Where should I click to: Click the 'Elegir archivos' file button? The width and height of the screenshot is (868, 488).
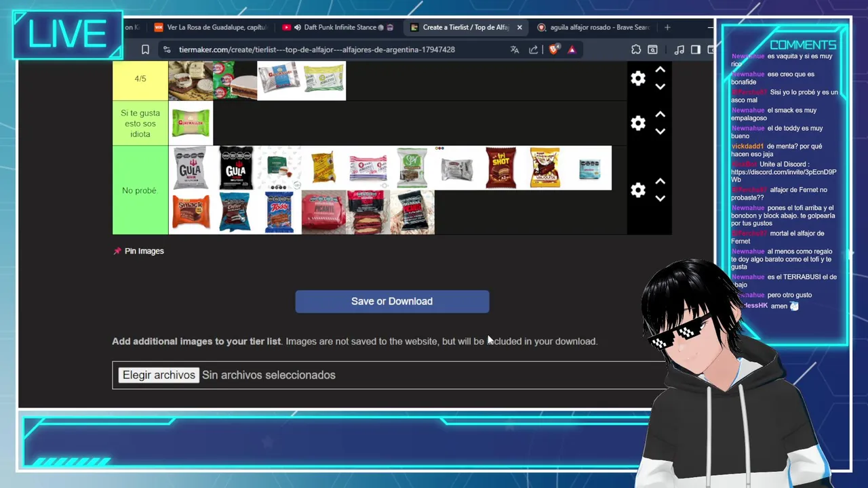[x=159, y=375]
